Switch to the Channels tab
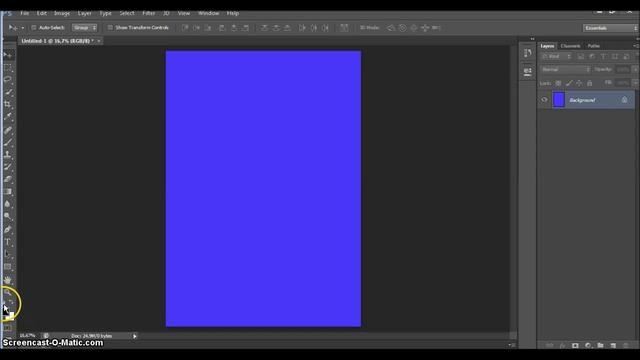This screenshot has height=360, width=640. (570, 46)
